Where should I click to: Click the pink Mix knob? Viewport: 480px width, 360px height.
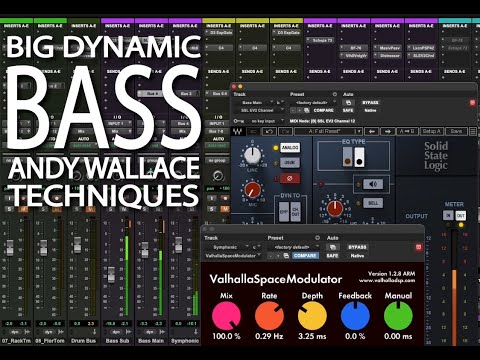coord(226,316)
